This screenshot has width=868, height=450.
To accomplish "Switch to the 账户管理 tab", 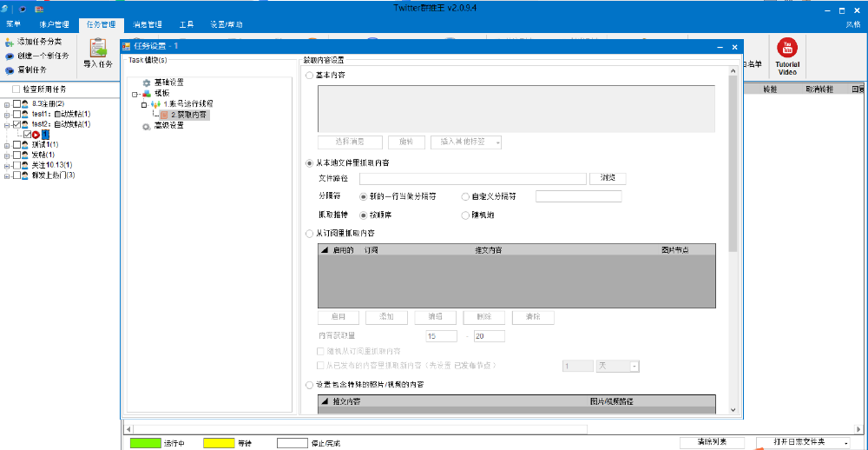I will click(54, 24).
